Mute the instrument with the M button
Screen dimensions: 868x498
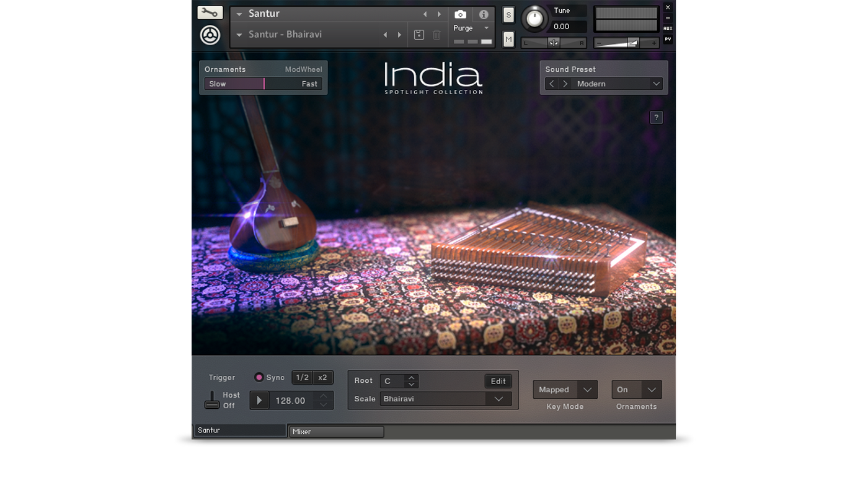[x=508, y=40]
